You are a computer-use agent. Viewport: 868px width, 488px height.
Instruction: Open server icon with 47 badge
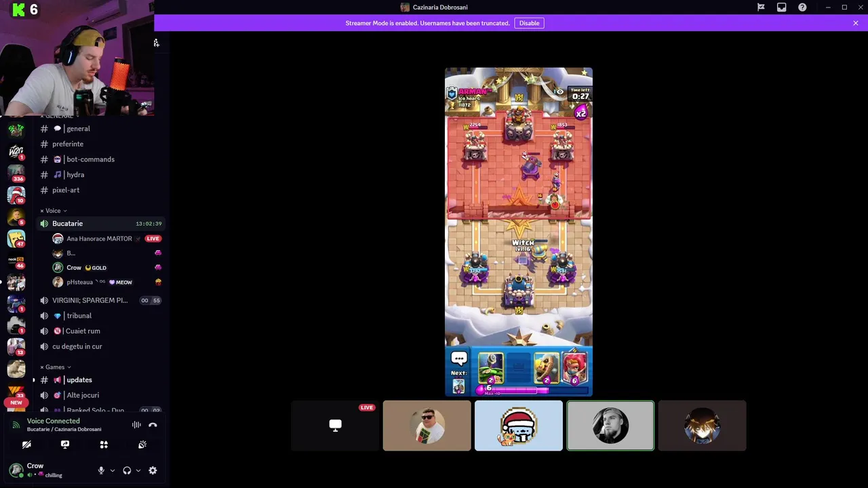pyautogui.click(x=16, y=239)
